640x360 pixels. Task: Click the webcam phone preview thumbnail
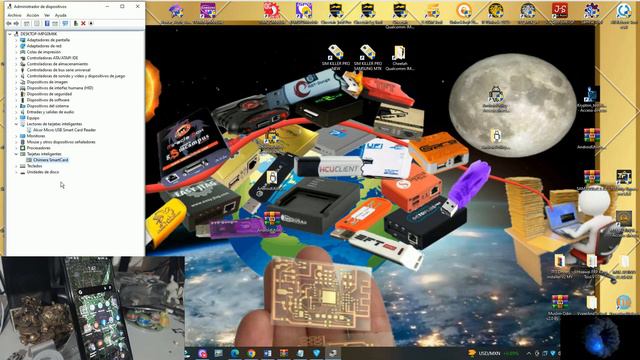[92, 308]
